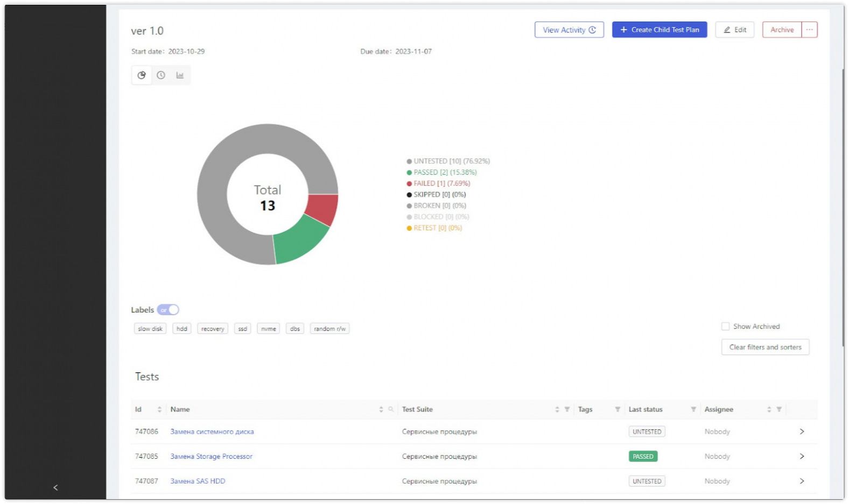Click the ver 1.0 plan title
The height and width of the screenshot is (504, 849).
pos(147,31)
